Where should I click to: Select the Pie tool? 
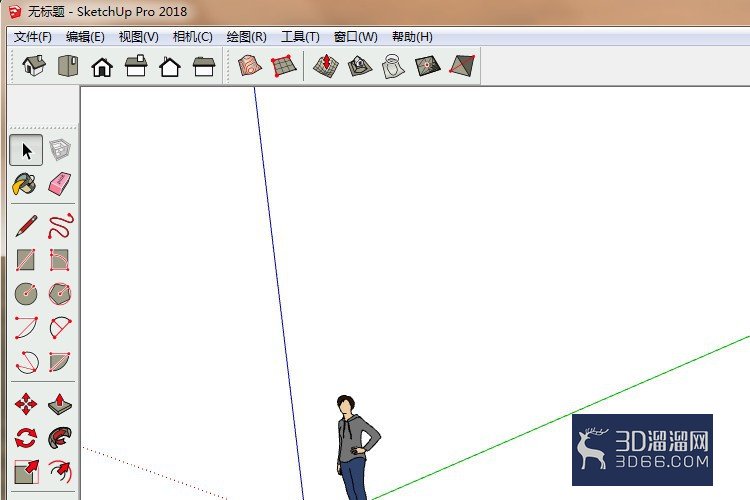coord(60,362)
